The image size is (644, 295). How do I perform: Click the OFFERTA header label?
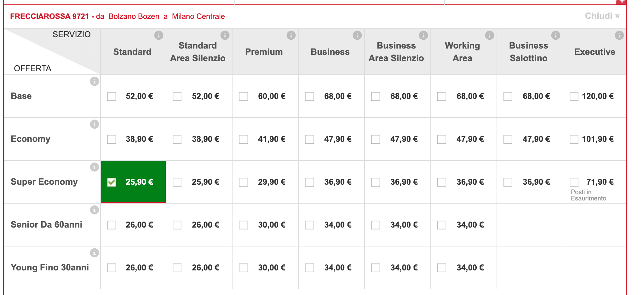(32, 68)
